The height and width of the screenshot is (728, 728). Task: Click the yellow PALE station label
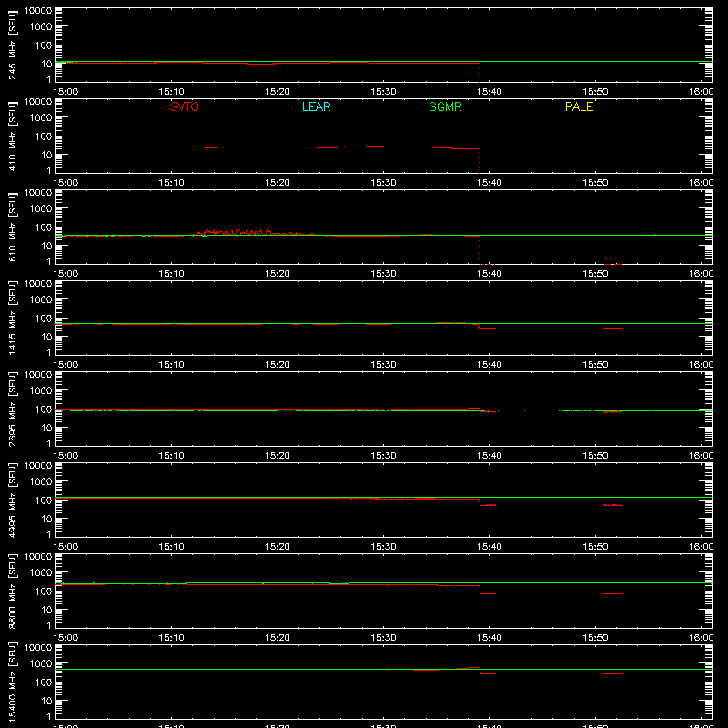pyautogui.click(x=579, y=106)
